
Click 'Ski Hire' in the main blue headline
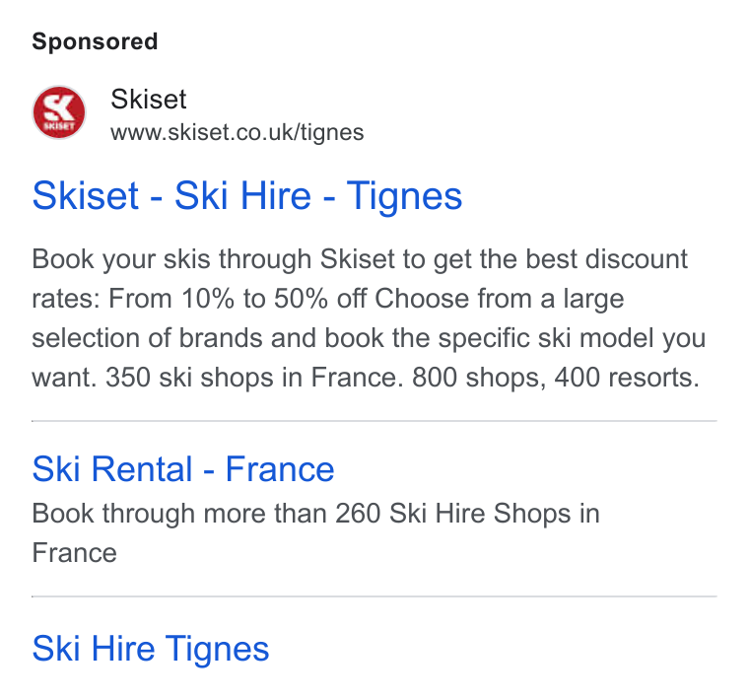(x=242, y=196)
